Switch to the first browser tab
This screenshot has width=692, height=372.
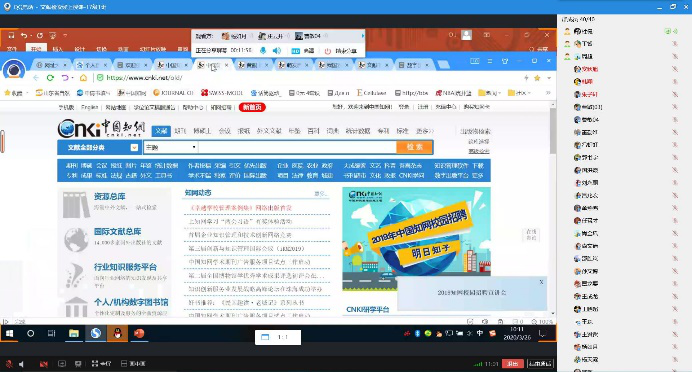point(51,65)
